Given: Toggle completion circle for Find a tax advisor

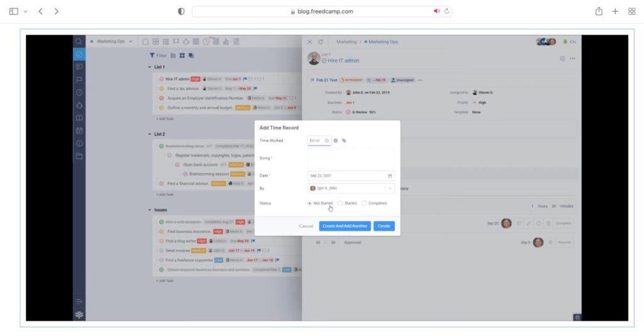Looking at the screenshot, I should [162, 89].
